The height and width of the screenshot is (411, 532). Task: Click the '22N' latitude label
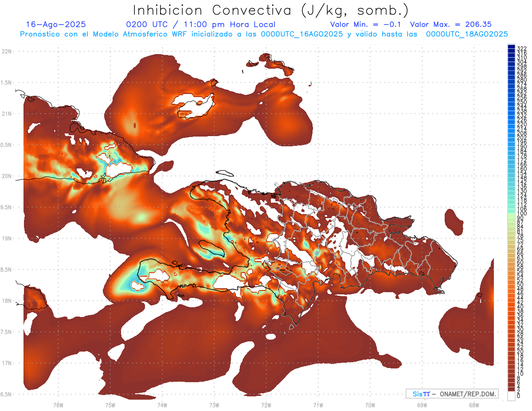tap(7, 51)
